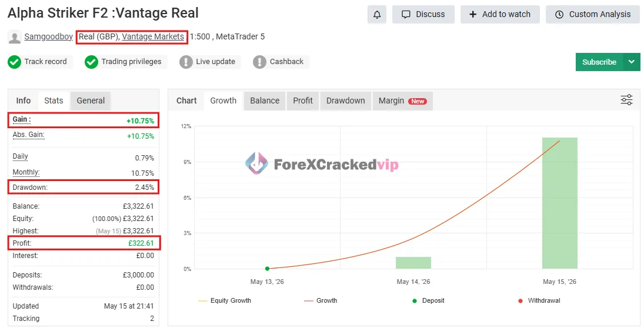Click the Cashback label
Viewport: 644px width, 328px height.
[286, 62]
